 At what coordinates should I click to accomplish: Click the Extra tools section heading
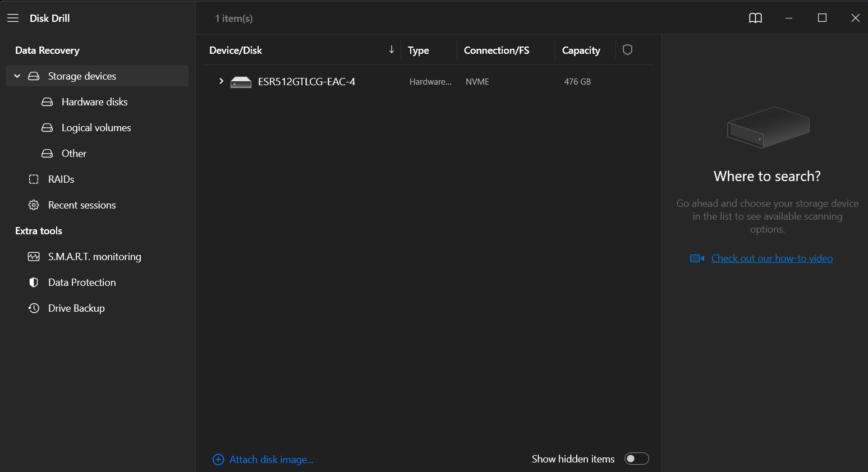[x=39, y=231]
